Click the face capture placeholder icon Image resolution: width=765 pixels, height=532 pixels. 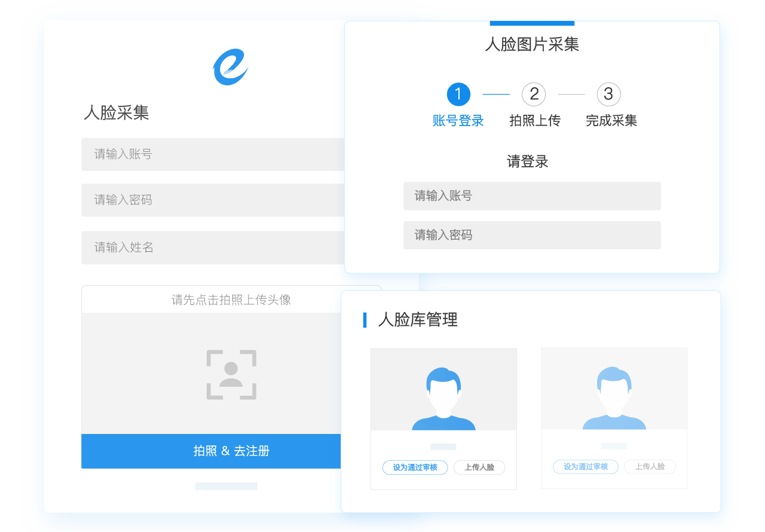point(231,374)
